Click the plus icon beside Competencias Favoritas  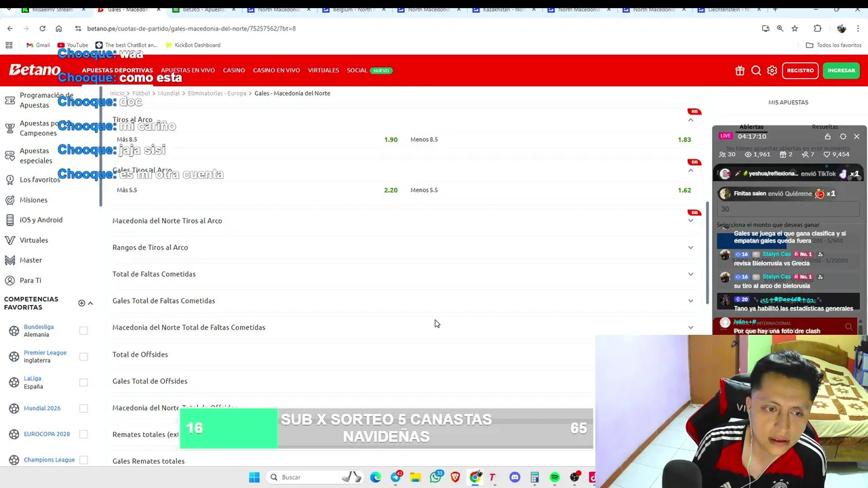[x=81, y=303]
